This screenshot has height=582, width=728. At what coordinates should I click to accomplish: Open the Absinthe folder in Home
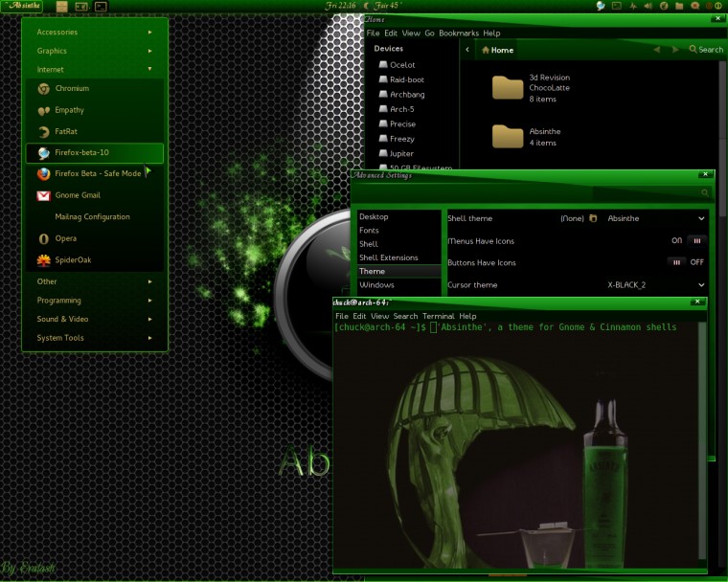pos(526,137)
